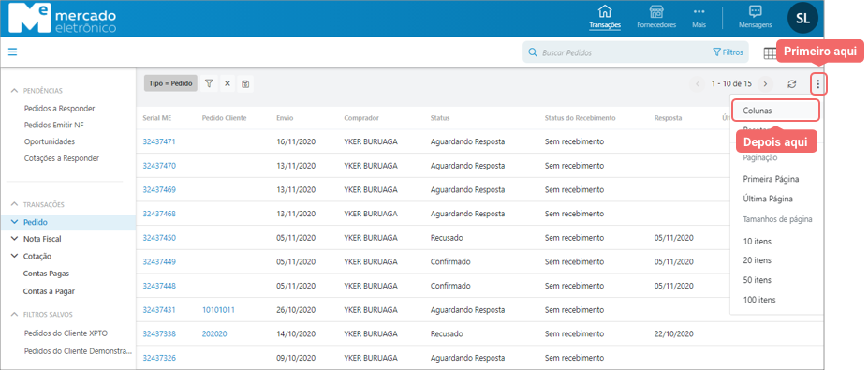
Task: Click the 22/10/2020 response date
Action: (673, 334)
